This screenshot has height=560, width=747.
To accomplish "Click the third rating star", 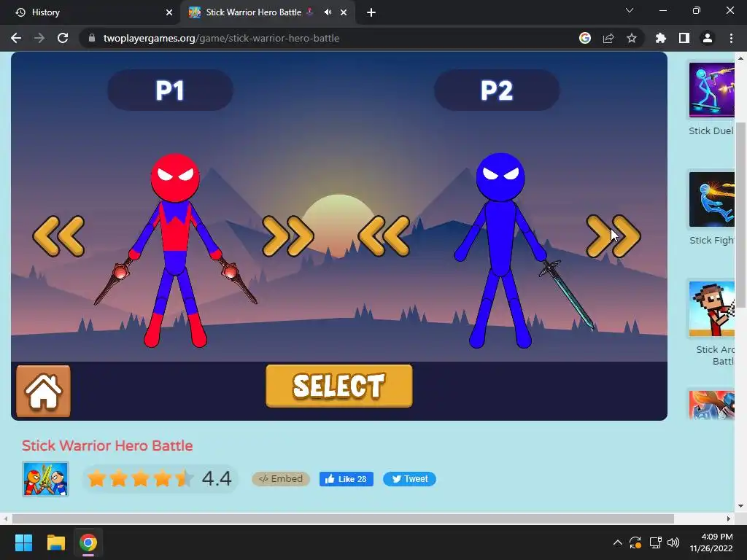I will (x=141, y=478).
